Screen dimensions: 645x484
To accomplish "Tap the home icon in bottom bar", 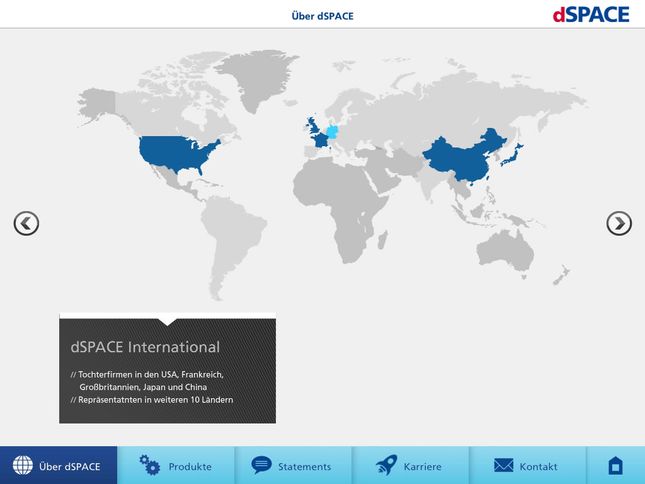I will [x=615, y=465].
